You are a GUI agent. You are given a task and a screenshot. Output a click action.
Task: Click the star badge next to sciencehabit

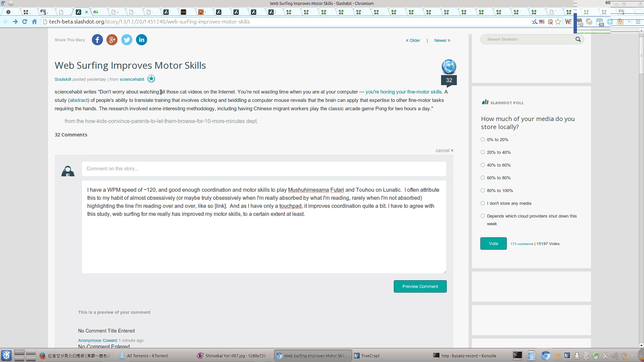151,79
